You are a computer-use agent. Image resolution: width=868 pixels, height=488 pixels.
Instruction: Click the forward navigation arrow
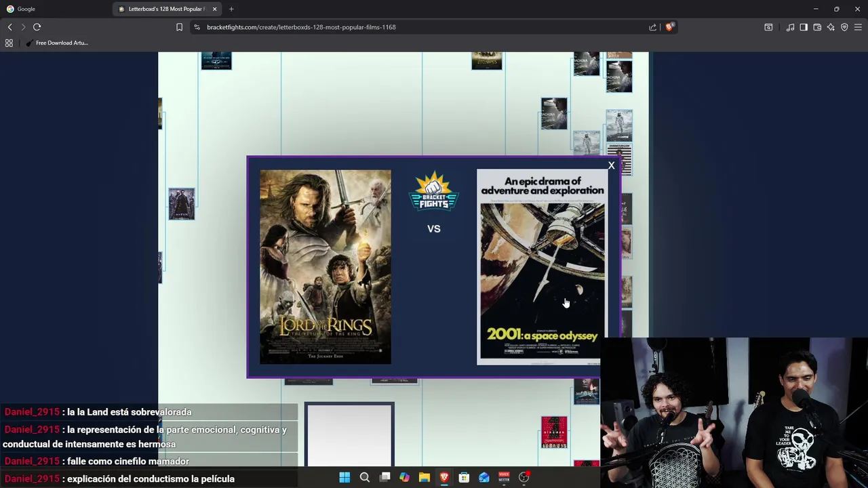tap(23, 27)
